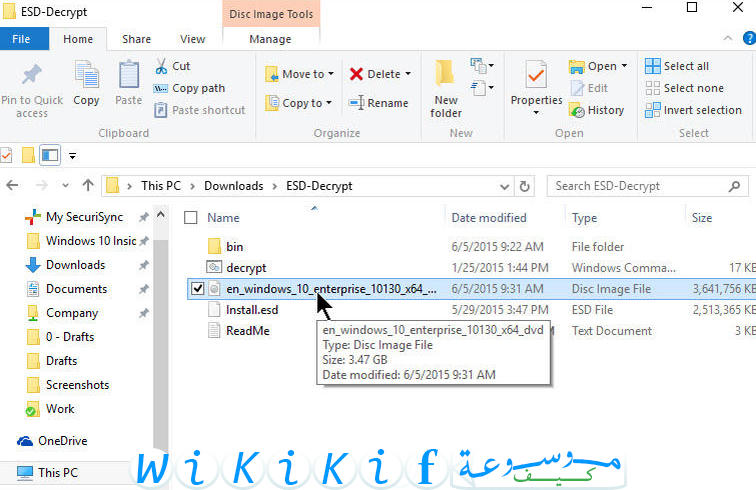Viewport: 756px width, 490px height.
Task: Click the quick access toolbar Properties checkmark
Action: pos(6,155)
